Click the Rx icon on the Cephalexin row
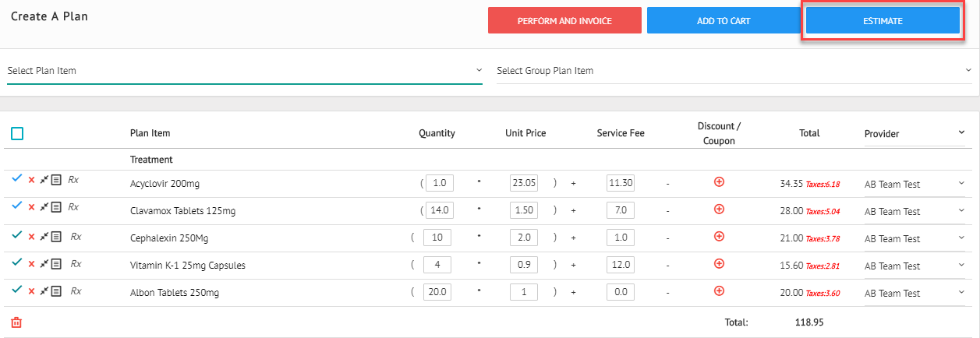This screenshot has height=338, width=980. pos(76,237)
